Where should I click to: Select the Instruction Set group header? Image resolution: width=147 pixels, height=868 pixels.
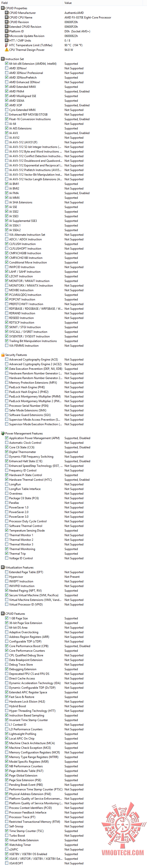point(14,59)
